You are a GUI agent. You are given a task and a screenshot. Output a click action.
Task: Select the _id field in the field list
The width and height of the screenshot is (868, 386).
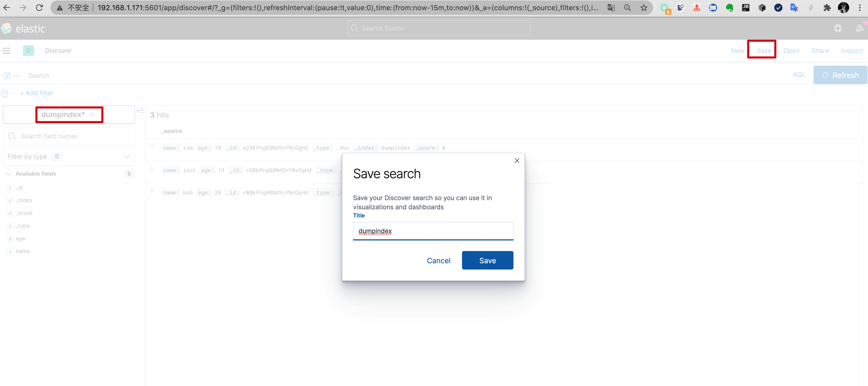click(19, 188)
